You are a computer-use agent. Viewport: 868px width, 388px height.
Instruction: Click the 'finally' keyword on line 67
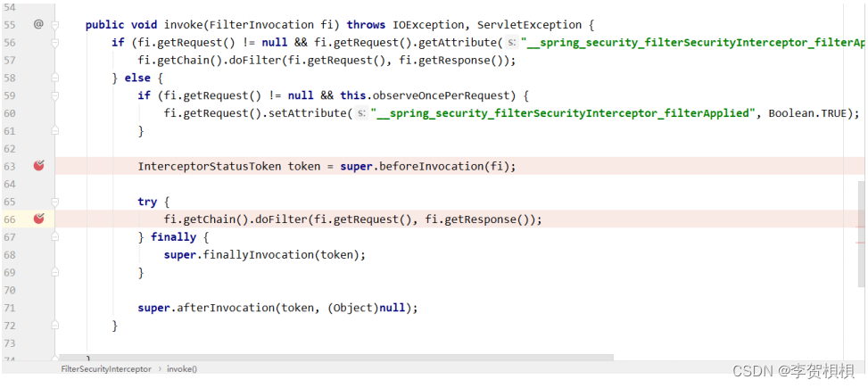(173, 237)
